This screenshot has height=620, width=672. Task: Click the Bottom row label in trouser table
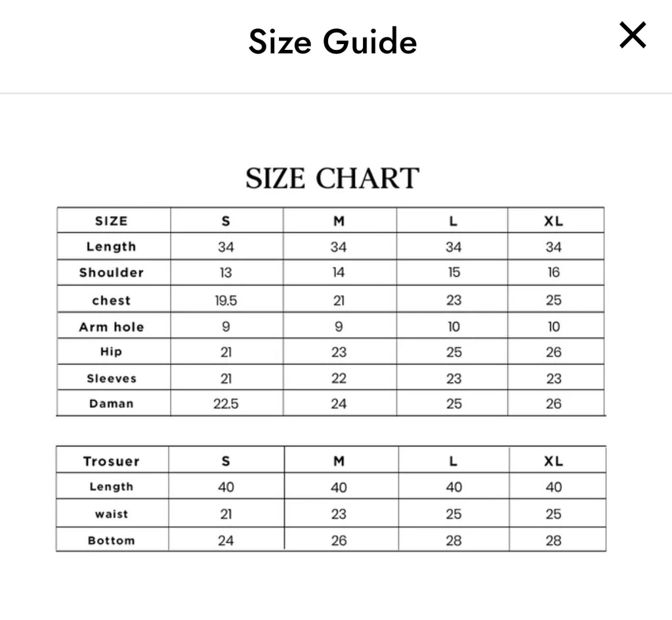click(x=112, y=541)
